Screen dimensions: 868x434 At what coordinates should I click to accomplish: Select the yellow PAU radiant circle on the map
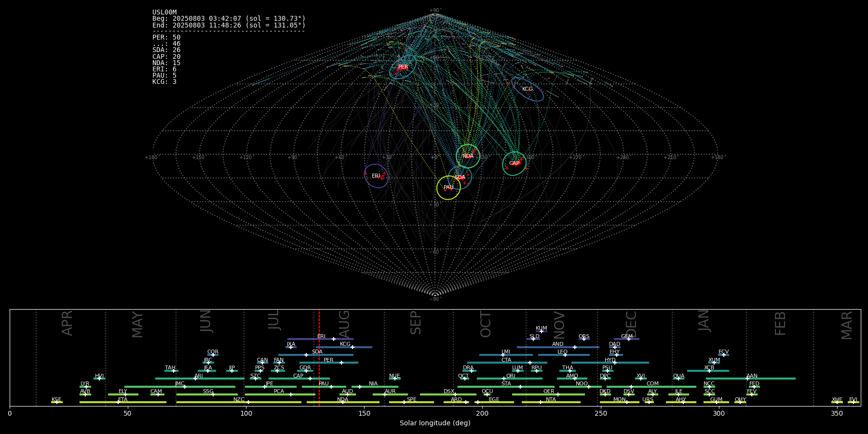448,188
